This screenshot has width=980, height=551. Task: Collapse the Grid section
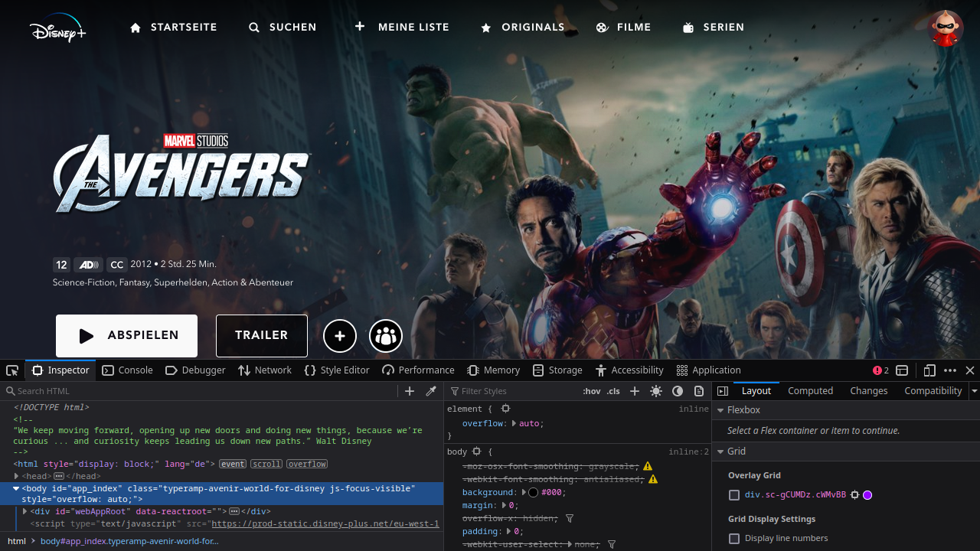tap(720, 452)
